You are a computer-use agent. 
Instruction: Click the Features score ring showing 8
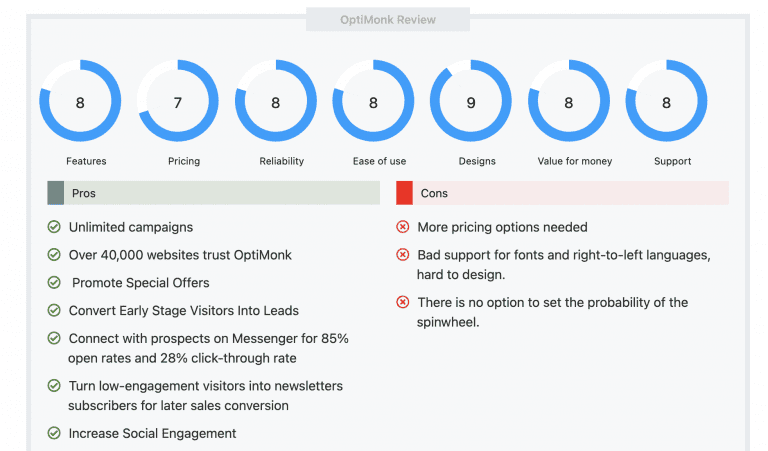point(80,101)
